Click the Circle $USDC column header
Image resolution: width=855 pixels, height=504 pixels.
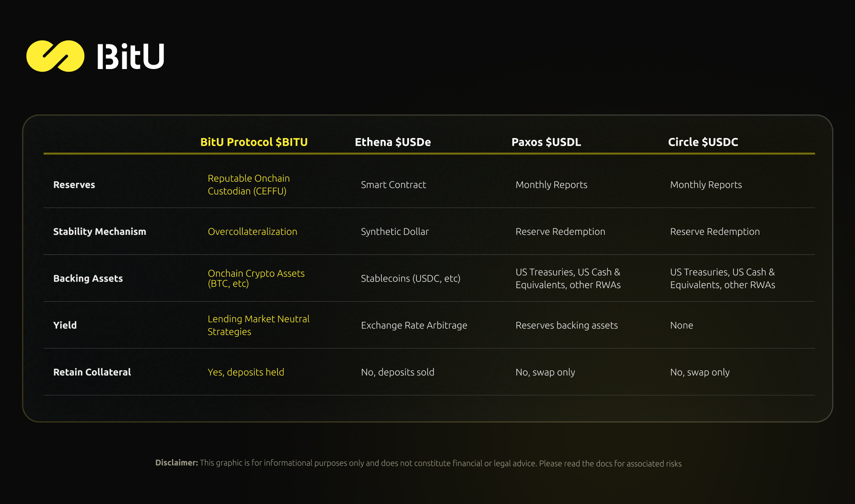click(703, 142)
